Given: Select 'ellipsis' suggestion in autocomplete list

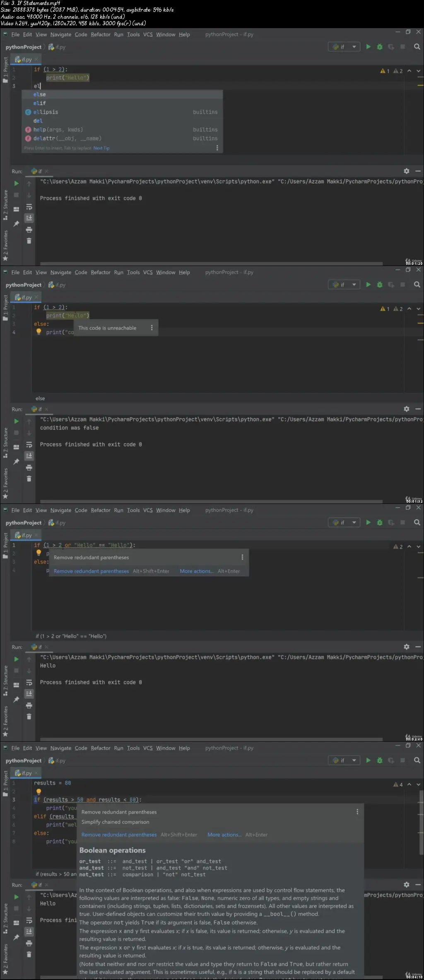Looking at the screenshot, I should [122, 112].
